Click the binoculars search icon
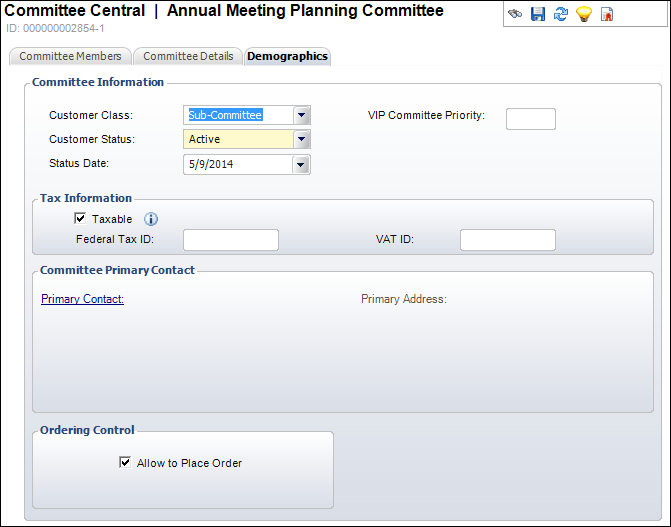This screenshot has width=671, height=527. [x=515, y=14]
